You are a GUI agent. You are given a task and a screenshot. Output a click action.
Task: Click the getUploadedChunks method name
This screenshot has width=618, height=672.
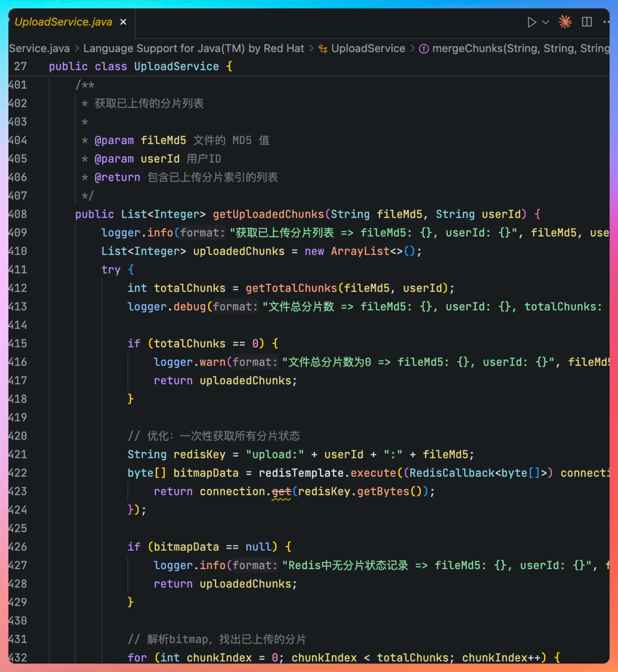(268, 214)
